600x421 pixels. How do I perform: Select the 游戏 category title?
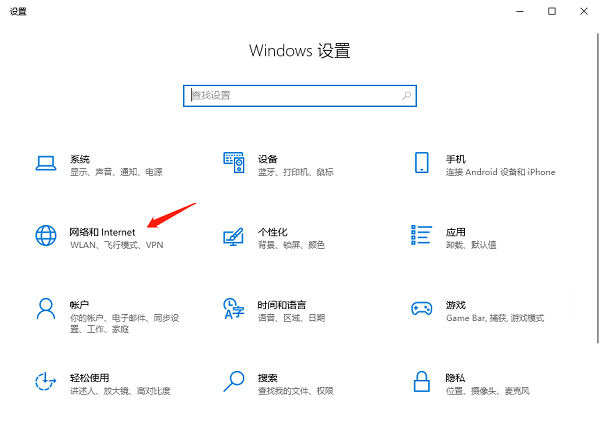click(456, 305)
